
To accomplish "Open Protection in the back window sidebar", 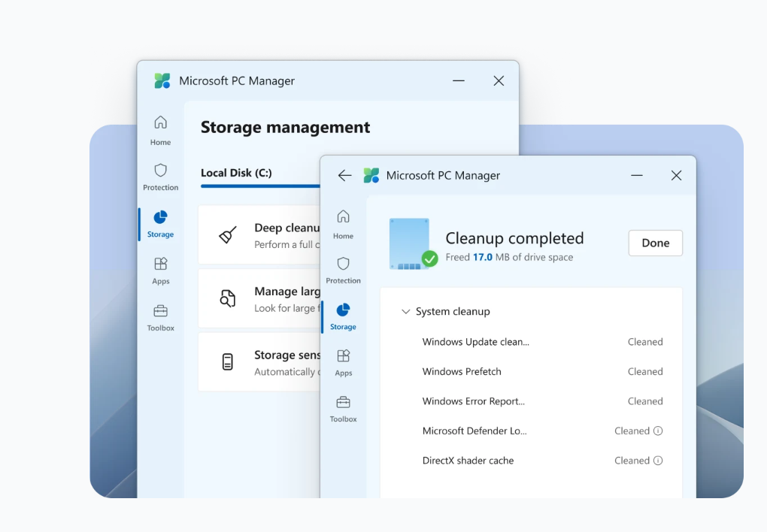I will pos(160,177).
